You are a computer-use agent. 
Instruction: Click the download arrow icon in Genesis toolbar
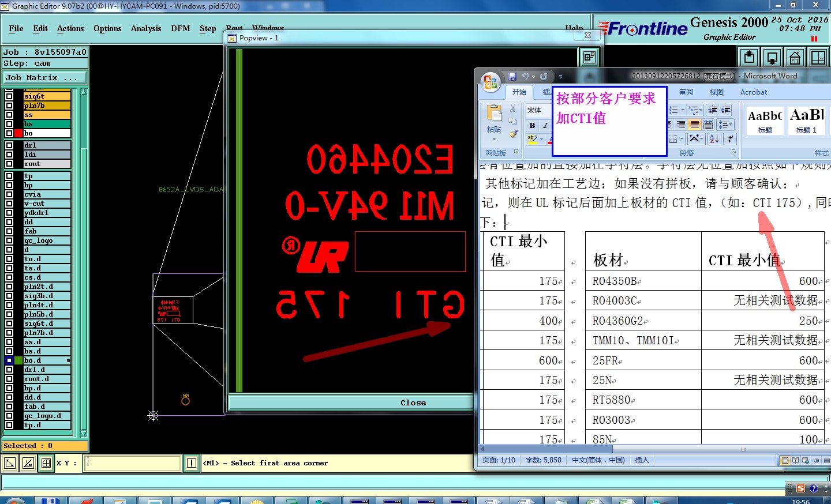pyautogui.click(x=772, y=57)
